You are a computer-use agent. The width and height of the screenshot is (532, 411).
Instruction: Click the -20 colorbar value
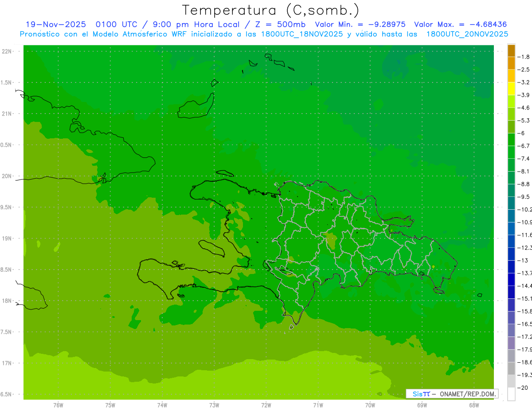pos(523,388)
